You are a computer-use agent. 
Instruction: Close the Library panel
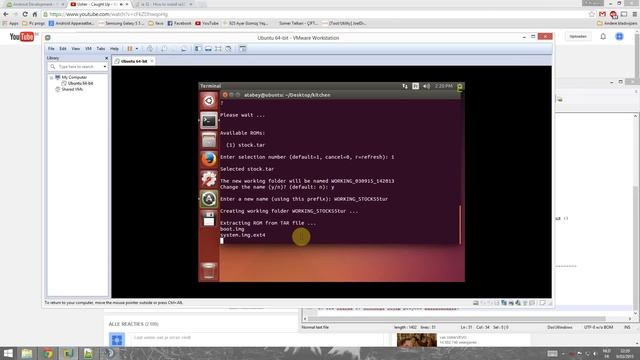point(107,58)
